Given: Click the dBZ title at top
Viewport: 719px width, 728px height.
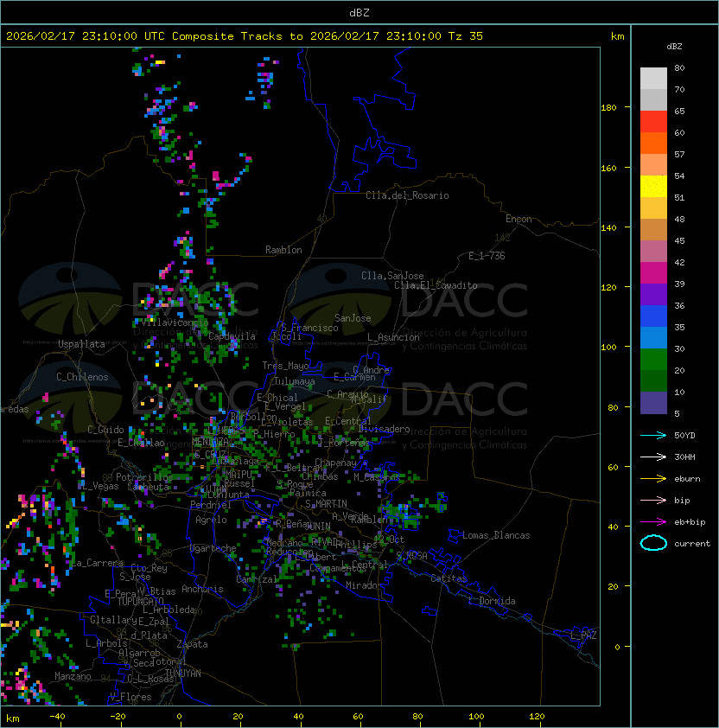Looking at the screenshot, I should [359, 12].
